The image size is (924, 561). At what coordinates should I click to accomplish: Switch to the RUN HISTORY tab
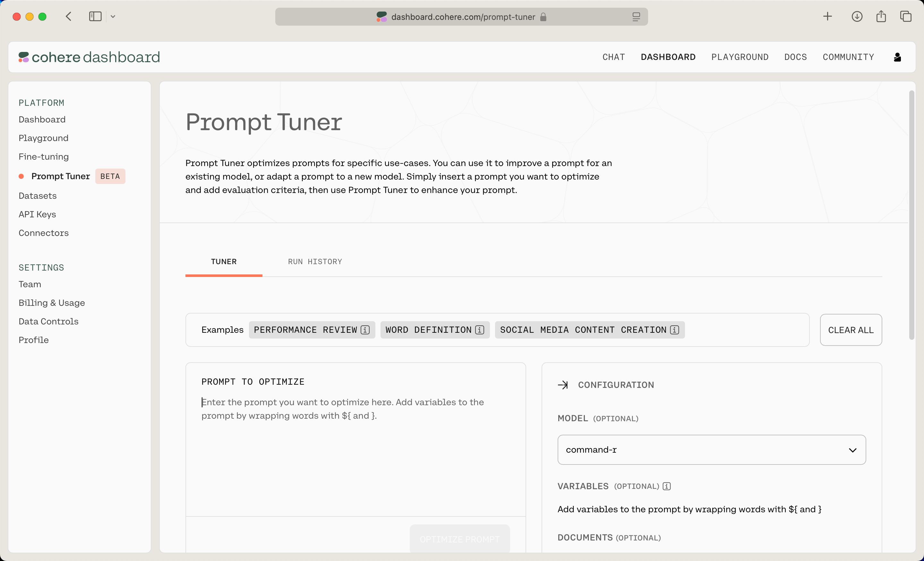click(315, 262)
